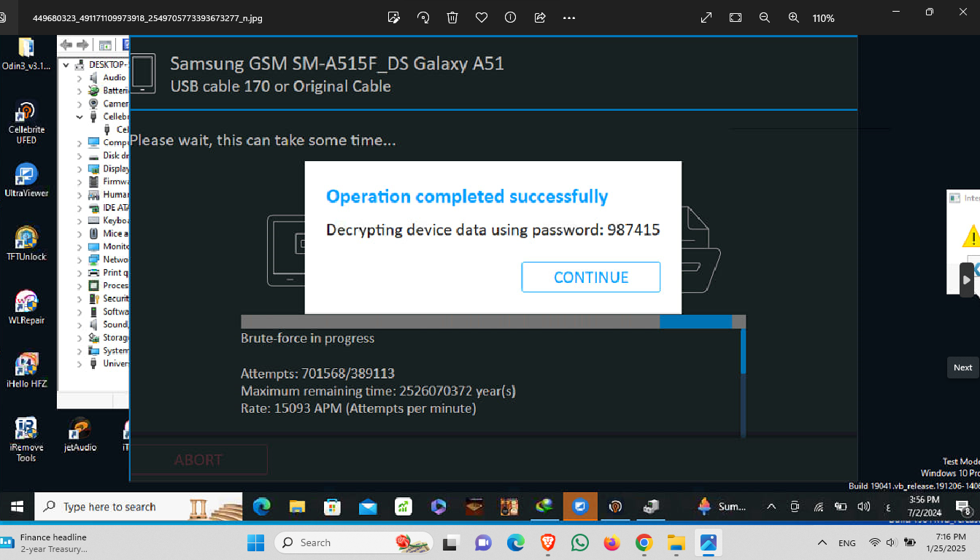Click the password 987415 dialog text
Screen dimensions: 980x560
[x=493, y=230]
